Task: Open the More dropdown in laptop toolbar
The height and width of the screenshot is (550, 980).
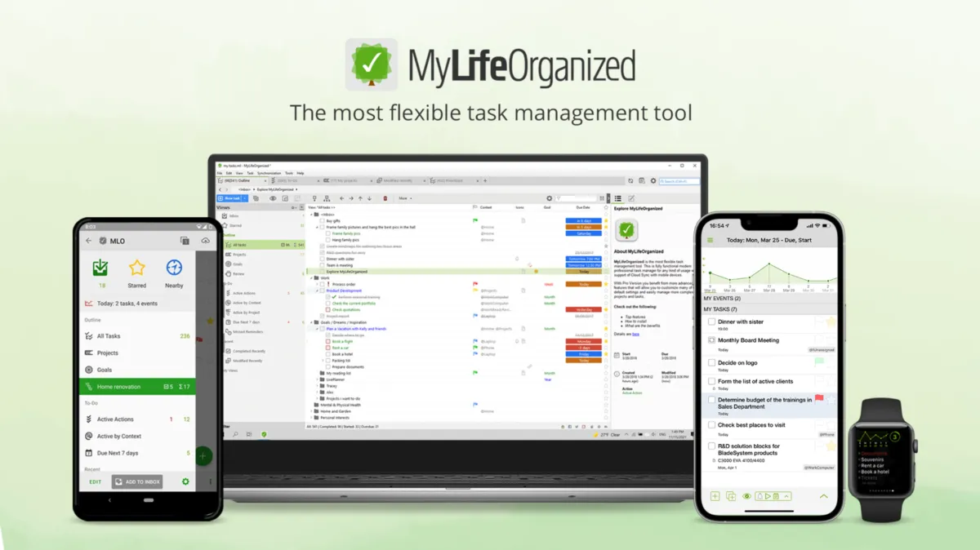Action: tap(405, 198)
